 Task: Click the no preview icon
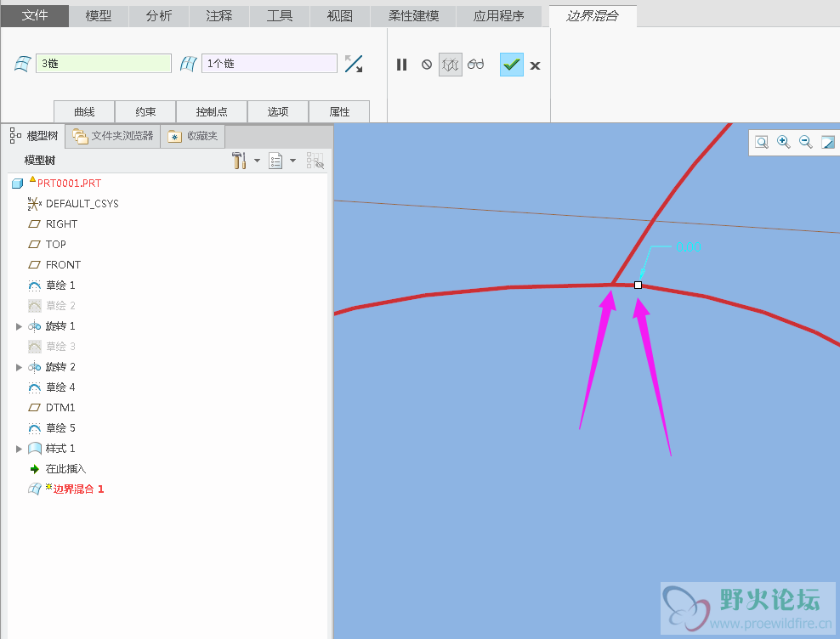[427, 65]
